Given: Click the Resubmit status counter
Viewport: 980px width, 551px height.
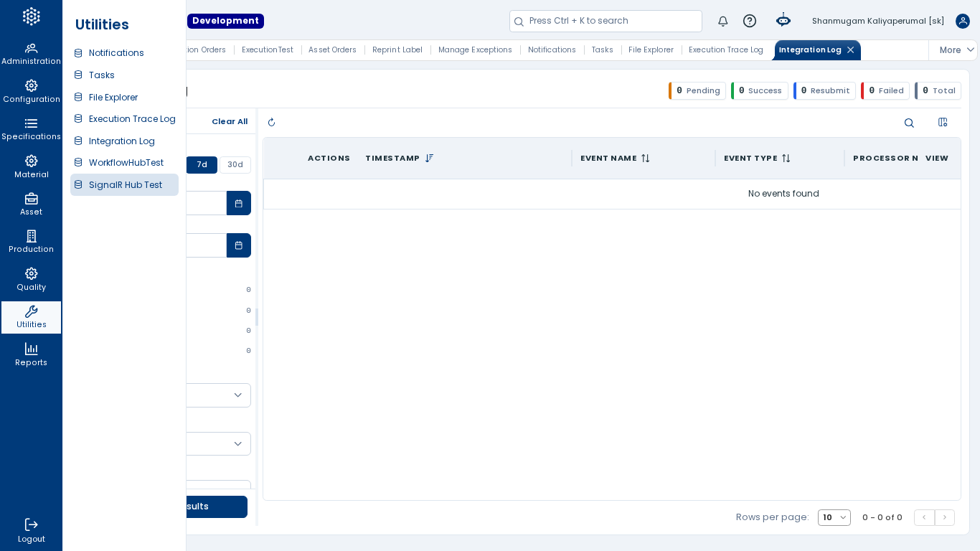Looking at the screenshot, I should [824, 90].
